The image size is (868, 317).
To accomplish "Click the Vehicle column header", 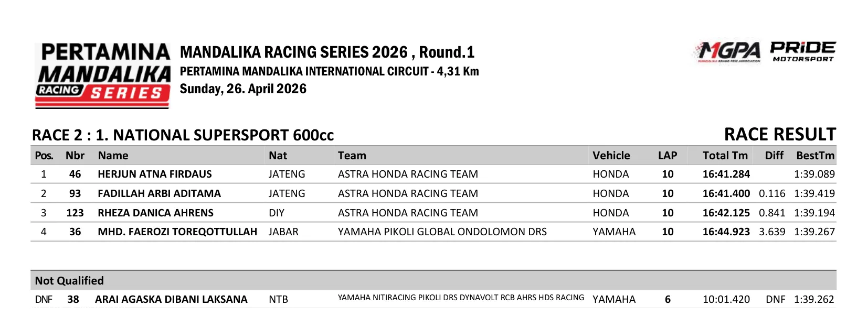I will click(611, 156).
